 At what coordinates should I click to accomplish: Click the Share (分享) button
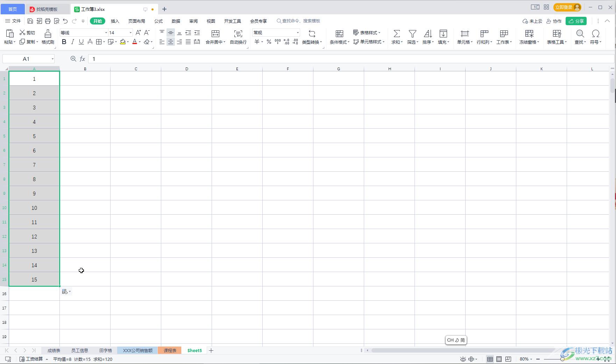click(576, 21)
